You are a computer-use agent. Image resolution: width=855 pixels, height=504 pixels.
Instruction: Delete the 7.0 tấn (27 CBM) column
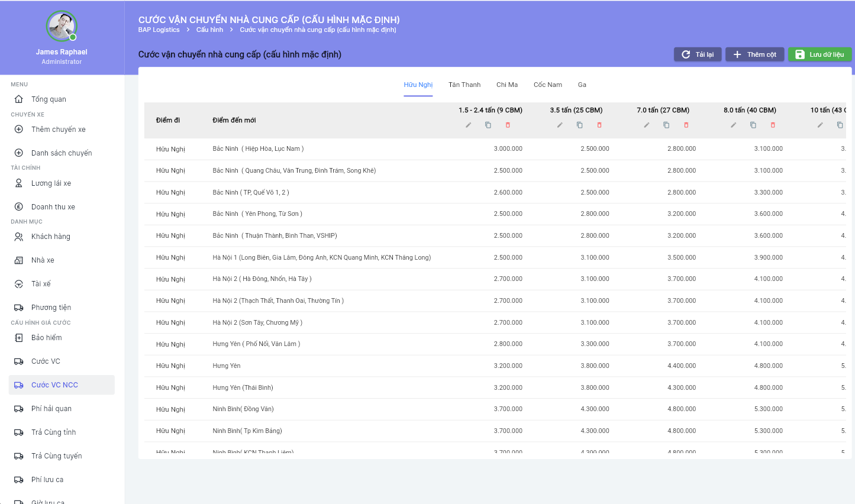(x=686, y=125)
